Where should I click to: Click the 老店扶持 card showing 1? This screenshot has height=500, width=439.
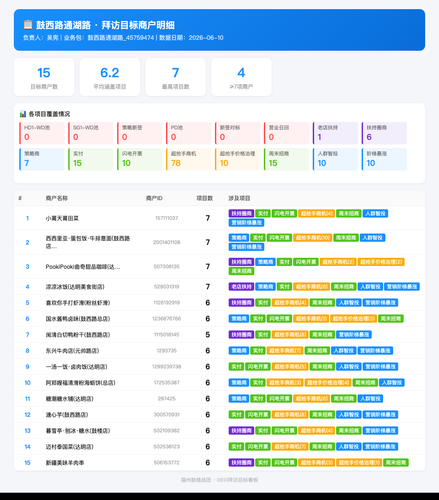pos(335,133)
